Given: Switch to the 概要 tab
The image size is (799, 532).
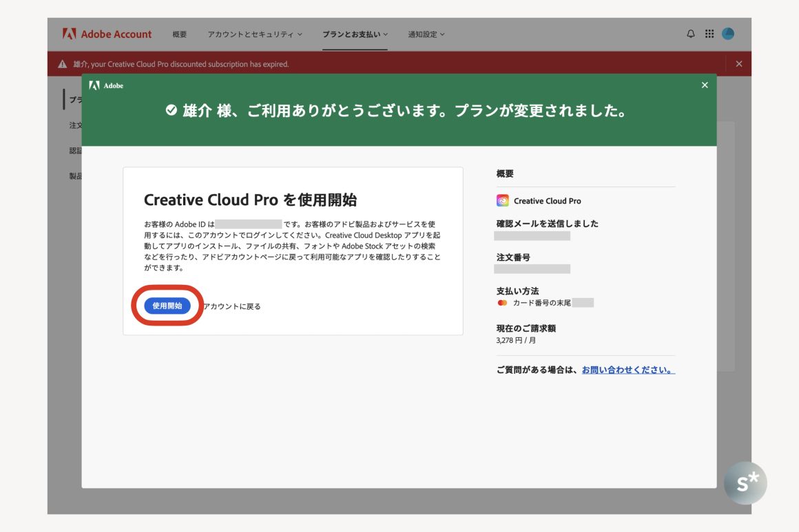Looking at the screenshot, I should click(x=179, y=34).
